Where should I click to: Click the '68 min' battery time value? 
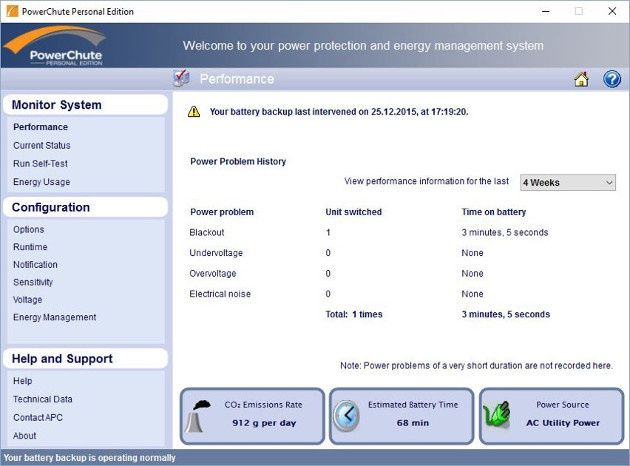tap(413, 423)
